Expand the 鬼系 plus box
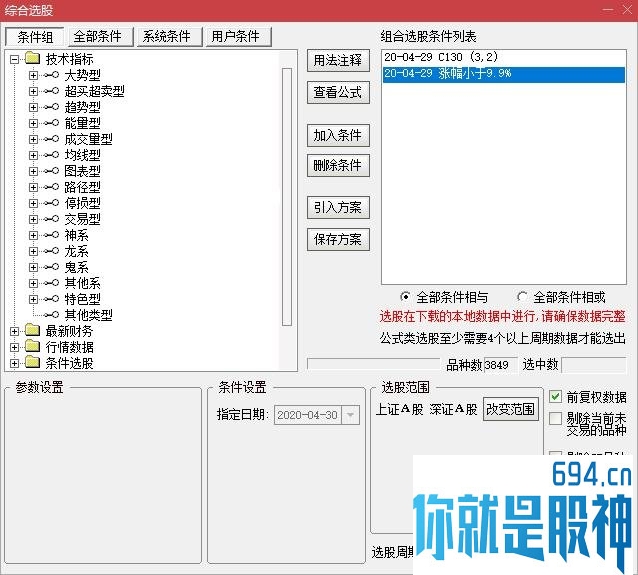This screenshot has height=575, width=638. pos(33,267)
